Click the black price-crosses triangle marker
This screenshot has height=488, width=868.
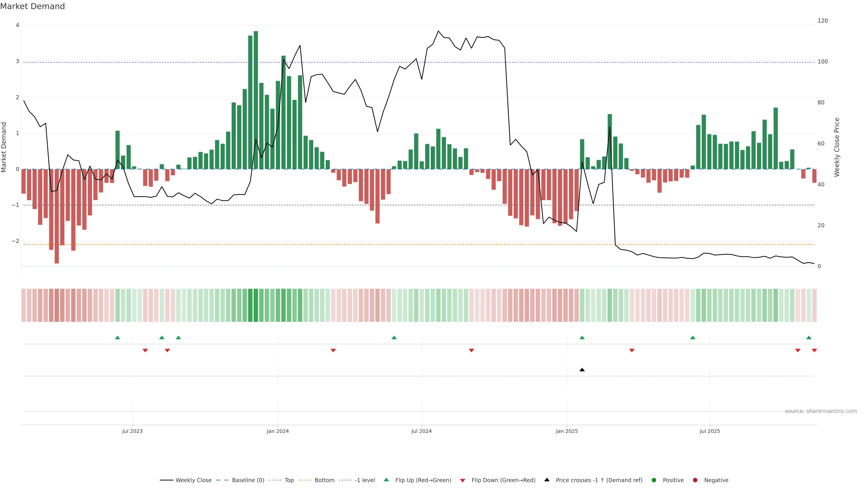tap(582, 370)
